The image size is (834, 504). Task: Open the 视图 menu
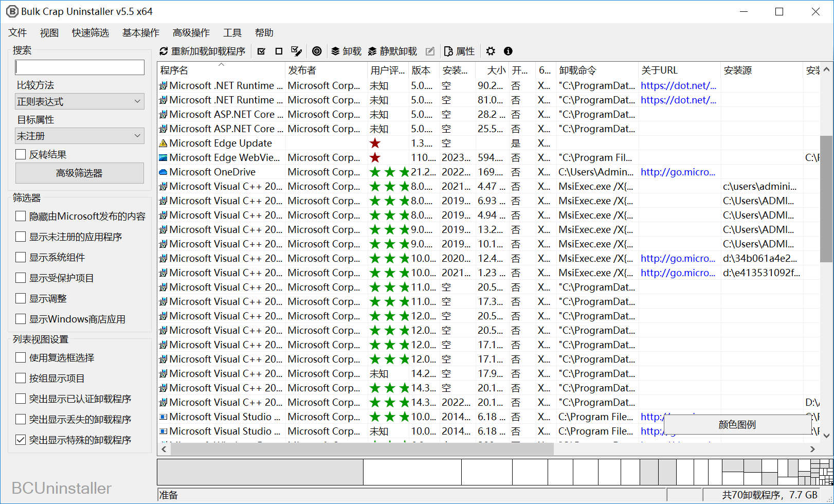49,33
